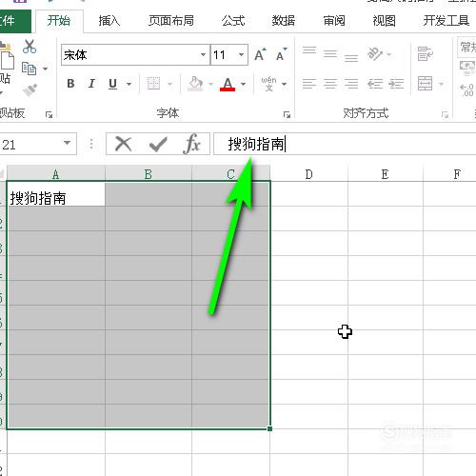Click the wén phonetic guide icon

[268, 84]
